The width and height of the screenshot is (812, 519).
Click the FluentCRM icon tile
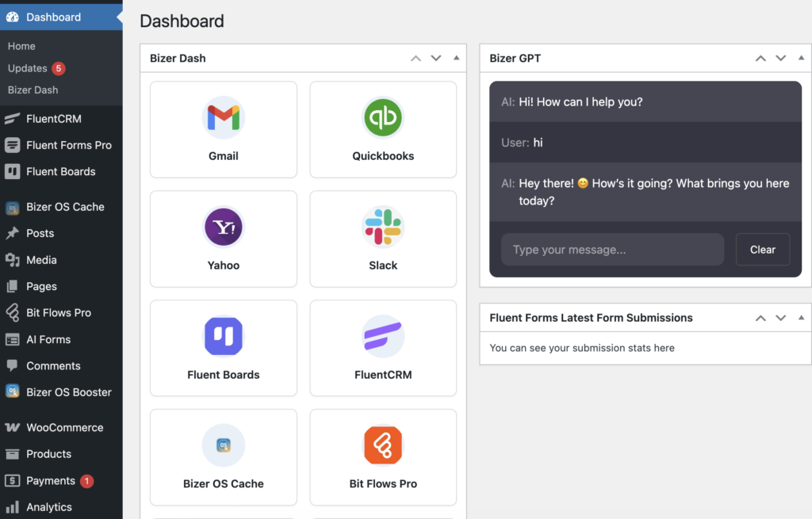pyautogui.click(x=383, y=336)
